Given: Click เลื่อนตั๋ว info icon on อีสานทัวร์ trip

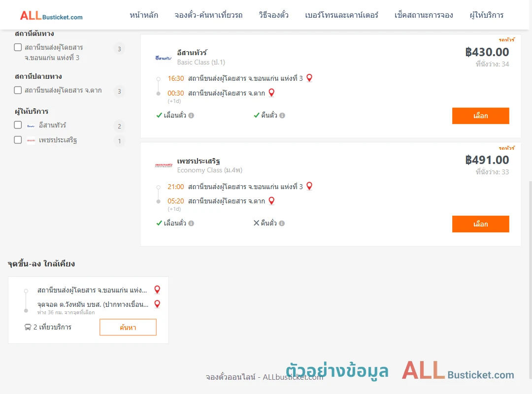Looking at the screenshot, I should (x=191, y=115).
